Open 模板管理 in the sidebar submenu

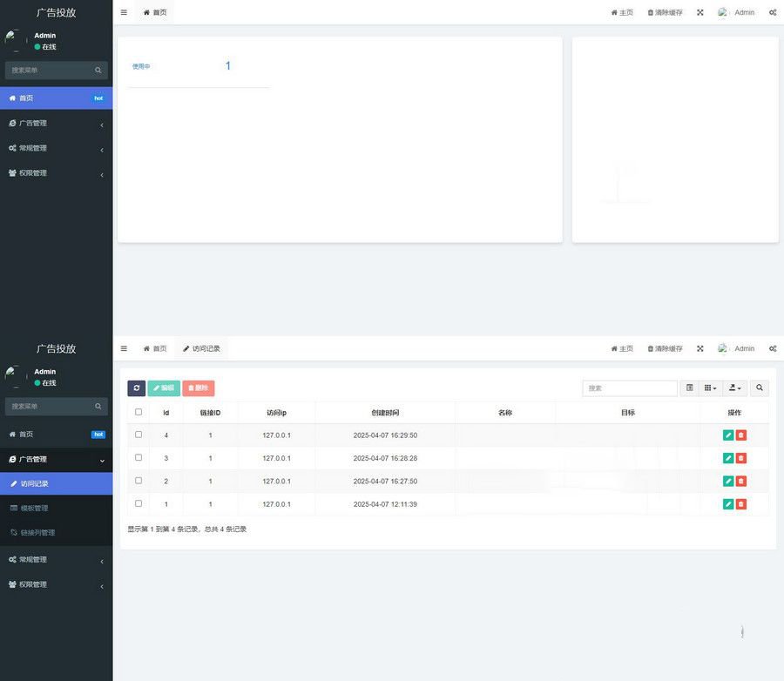35,508
